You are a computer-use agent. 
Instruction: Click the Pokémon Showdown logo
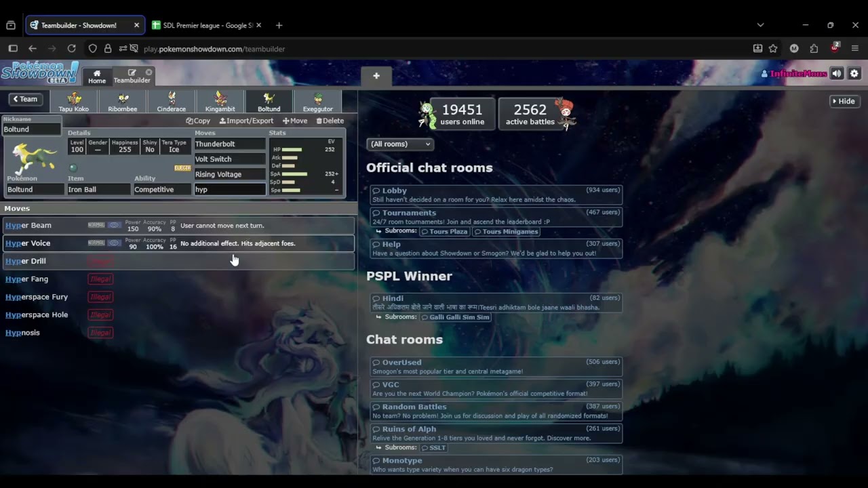pyautogui.click(x=39, y=73)
